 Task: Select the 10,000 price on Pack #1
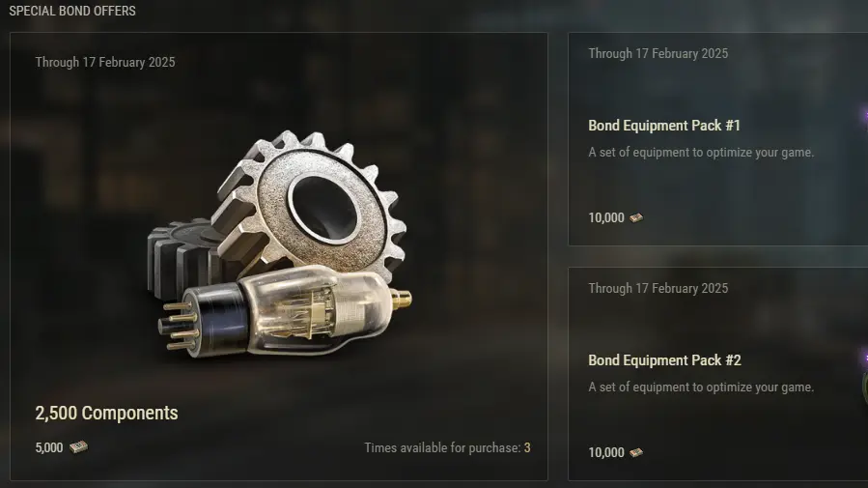click(x=606, y=217)
